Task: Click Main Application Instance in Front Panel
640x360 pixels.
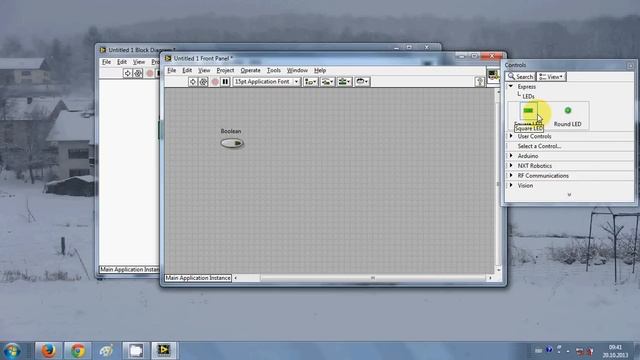Action: [x=198, y=278]
